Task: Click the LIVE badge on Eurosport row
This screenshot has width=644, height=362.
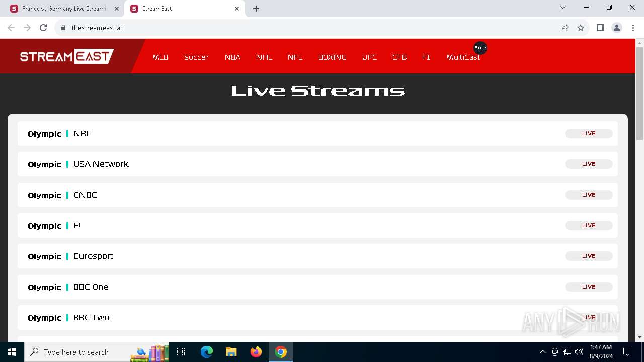Action: pyautogui.click(x=589, y=256)
